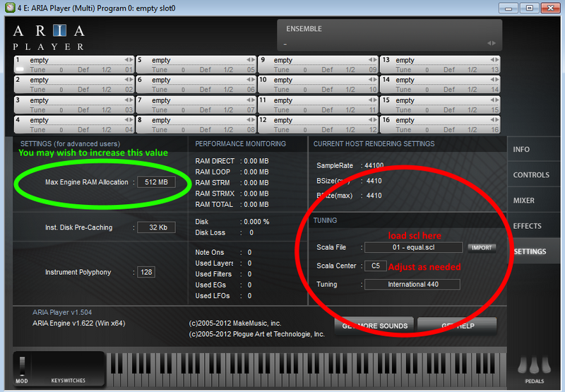This screenshot has height=392, width=565.
Task: Click the previous-instrument arrow on slot 15
Action: pos(492,100)
